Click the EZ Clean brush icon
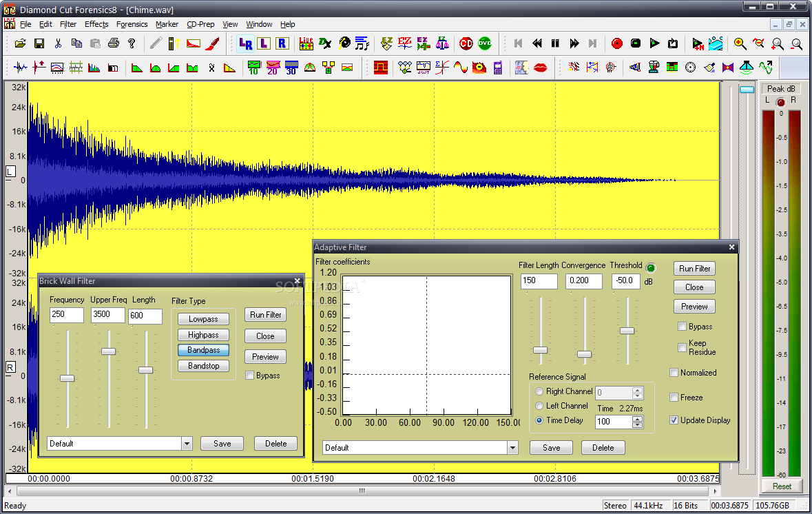 386,43
